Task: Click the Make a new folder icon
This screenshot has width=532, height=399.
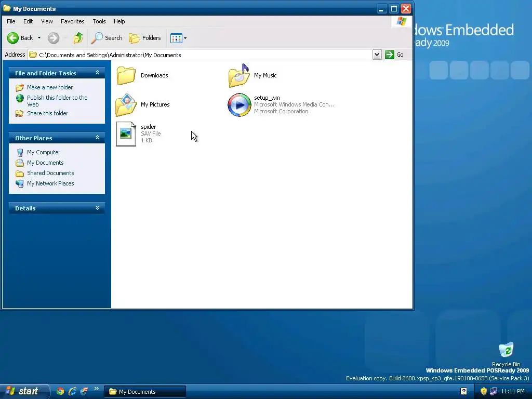Action: tap(20, 87)
